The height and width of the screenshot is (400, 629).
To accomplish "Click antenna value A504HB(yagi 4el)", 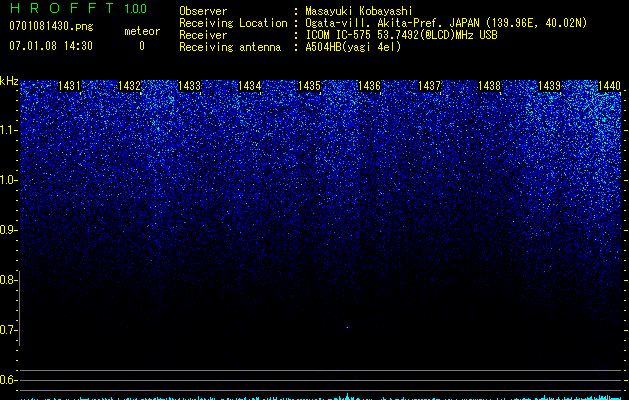I will click(353, 47).
